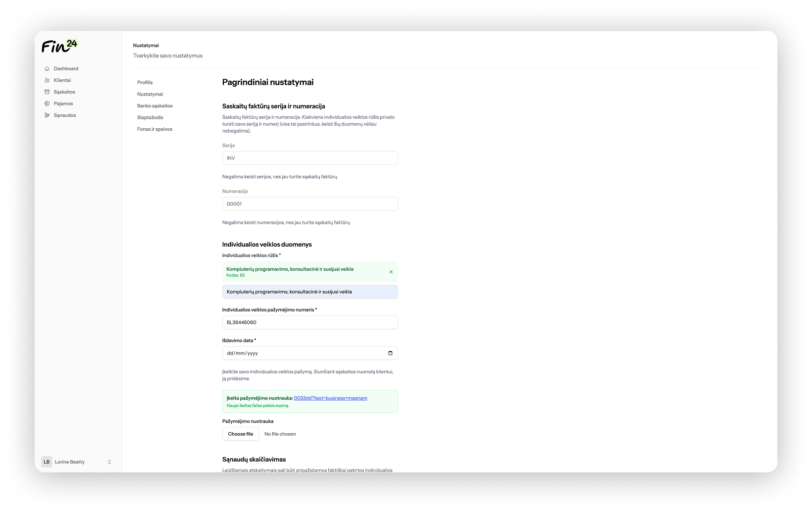Image resolution: width=812 pixels, height=511 pixels.
Task: Click the Sąskaitos archive icon
Action: tap(47, 92)
